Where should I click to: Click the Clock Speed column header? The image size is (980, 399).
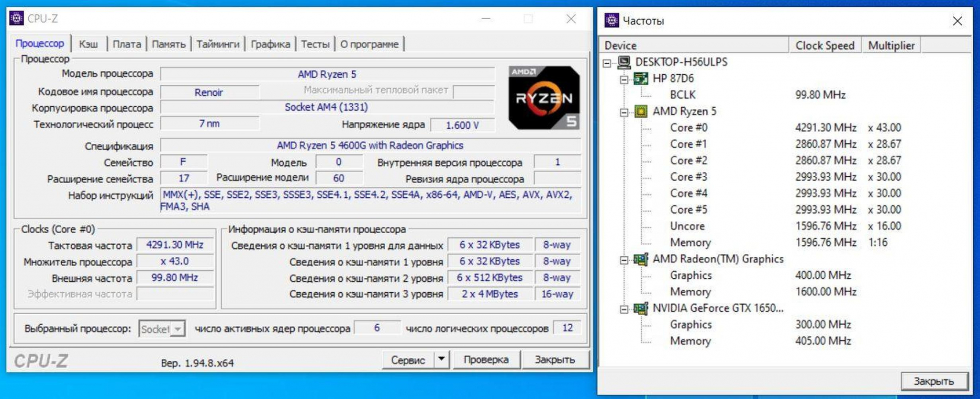coord(825,46)
